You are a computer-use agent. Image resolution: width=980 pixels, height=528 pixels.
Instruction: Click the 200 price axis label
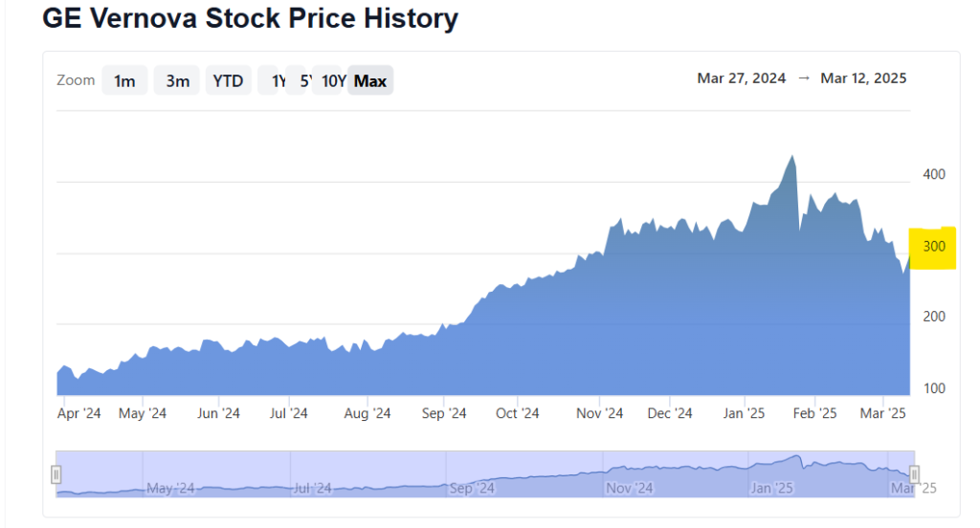(x=934, y=317)
